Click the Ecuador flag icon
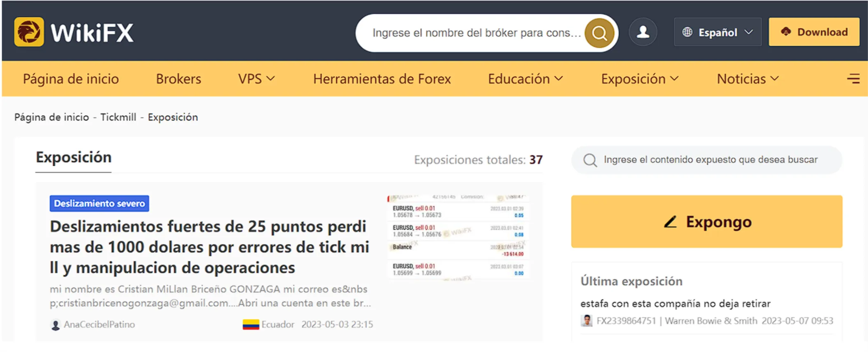Image resolution: width=868 pixels, height=352 pixels. point(251,325)
